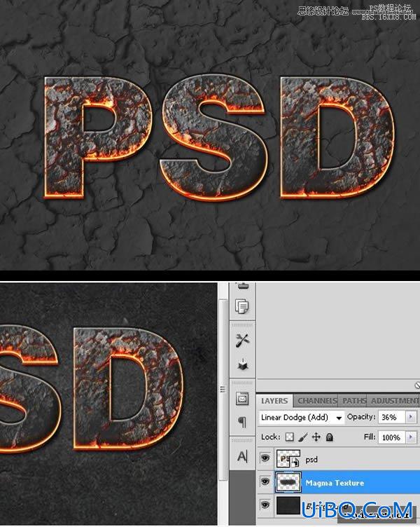
Task: Switch to the Adjustments tab
Action: [x=394, y=401]
